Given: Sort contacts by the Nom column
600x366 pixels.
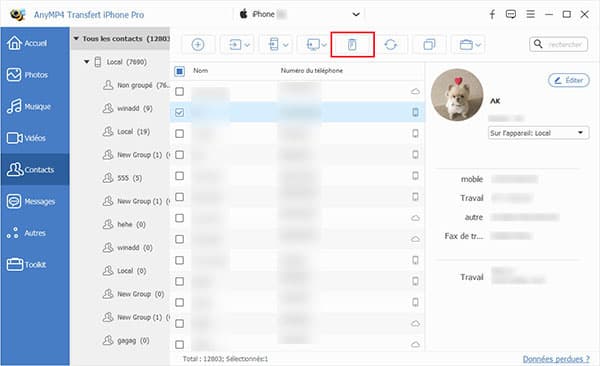Looking at the screenshot, I should pyautogui.click(x=201, y=70).
